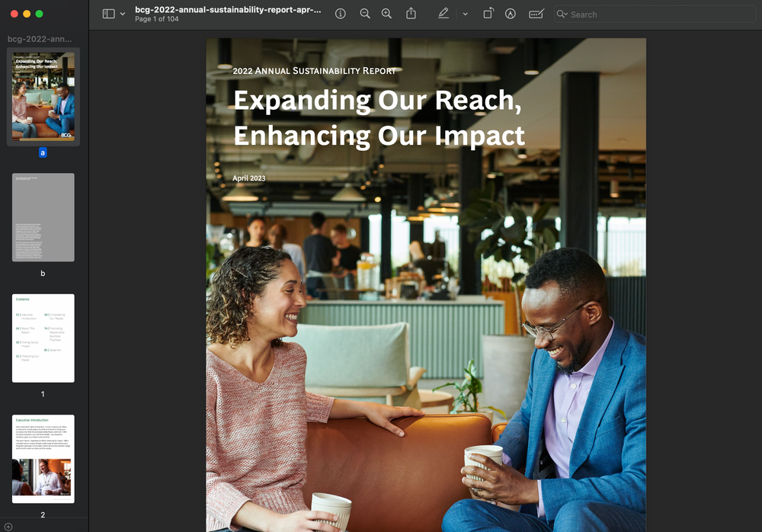Zoom out of the document
Viewport: 762px width, 532px height.
coord(365,14)
